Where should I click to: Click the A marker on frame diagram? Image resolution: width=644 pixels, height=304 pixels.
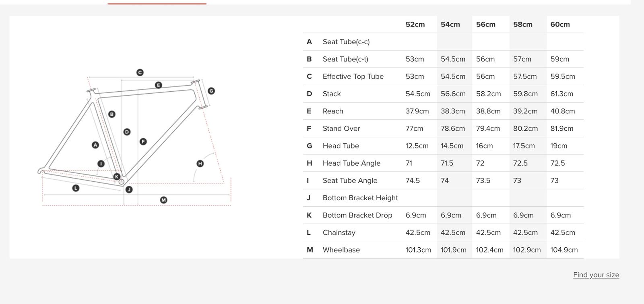point(95,145)
